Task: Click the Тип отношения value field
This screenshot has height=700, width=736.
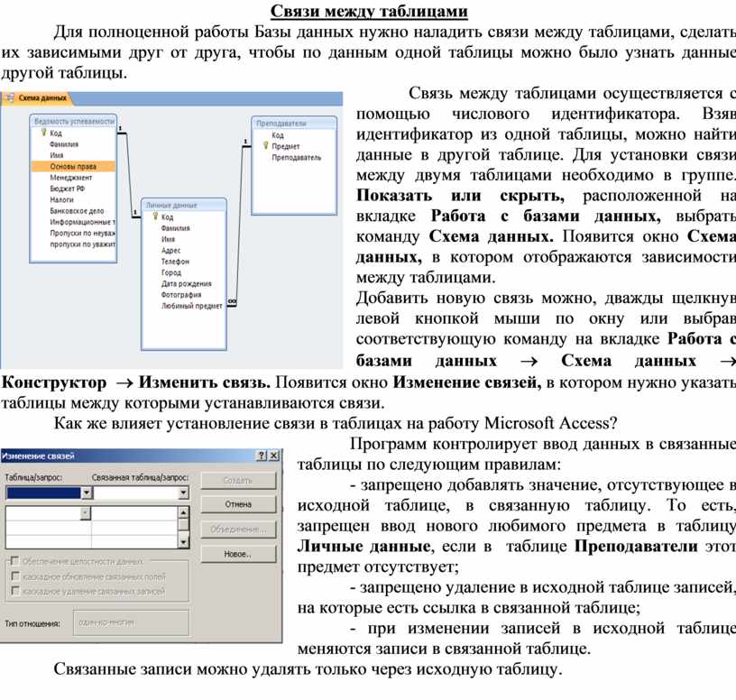Action: [x=132, y=622]
